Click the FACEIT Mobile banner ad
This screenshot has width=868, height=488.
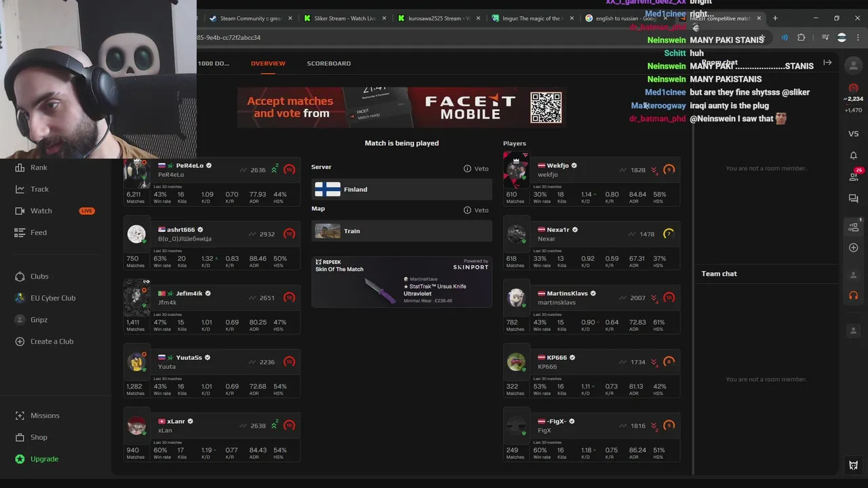point(401,107)
